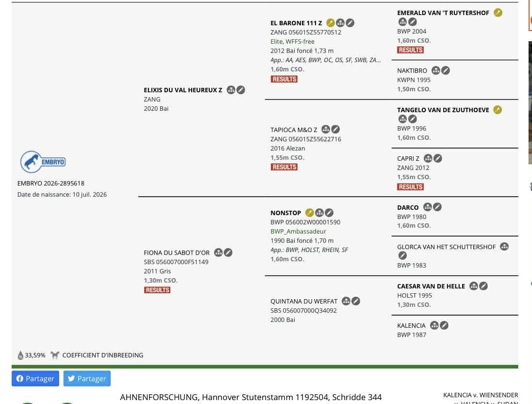This screenshot has height=404, width=532.
Task: Click the blue EMBRYO logo
Action: click(43, 162)
